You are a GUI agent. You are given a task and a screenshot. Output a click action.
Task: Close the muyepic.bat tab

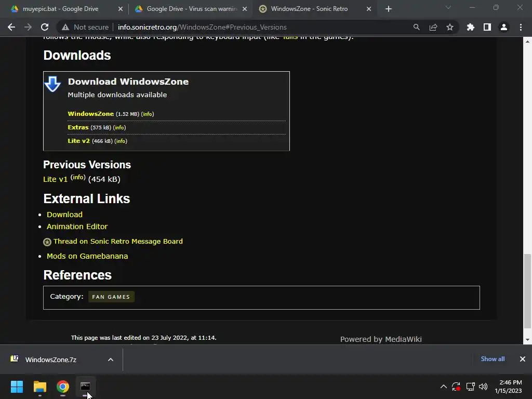pyautogui.click(x=121, y=9)
